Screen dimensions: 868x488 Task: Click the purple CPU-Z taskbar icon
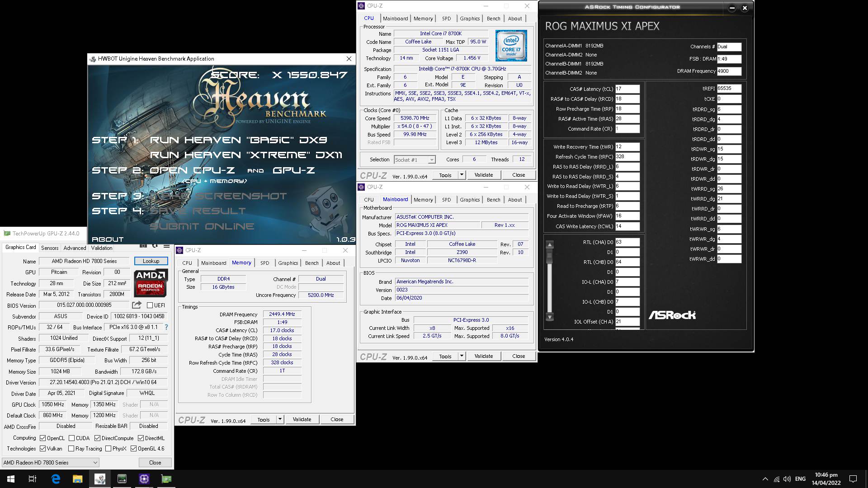coord(144,479)
